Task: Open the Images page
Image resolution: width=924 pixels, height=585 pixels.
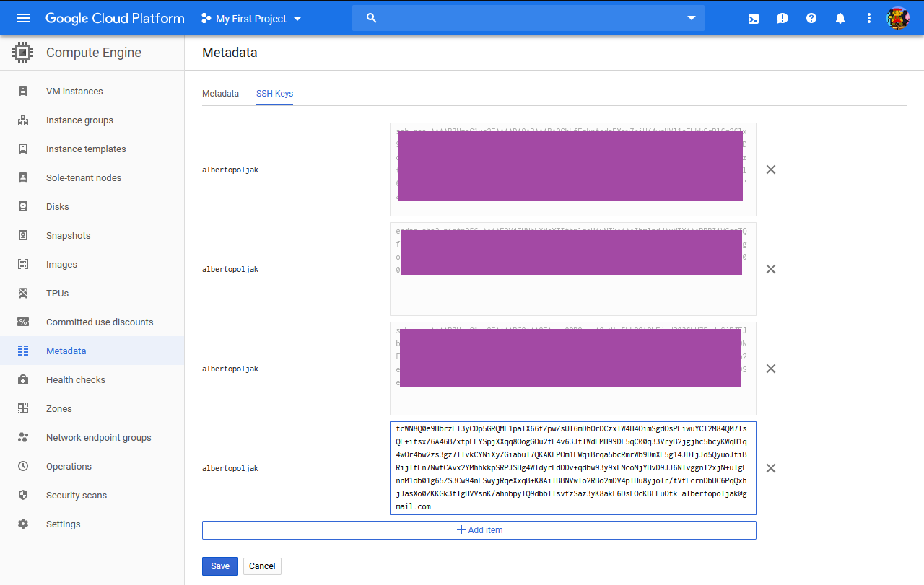Action: click(x=61, y=265)
